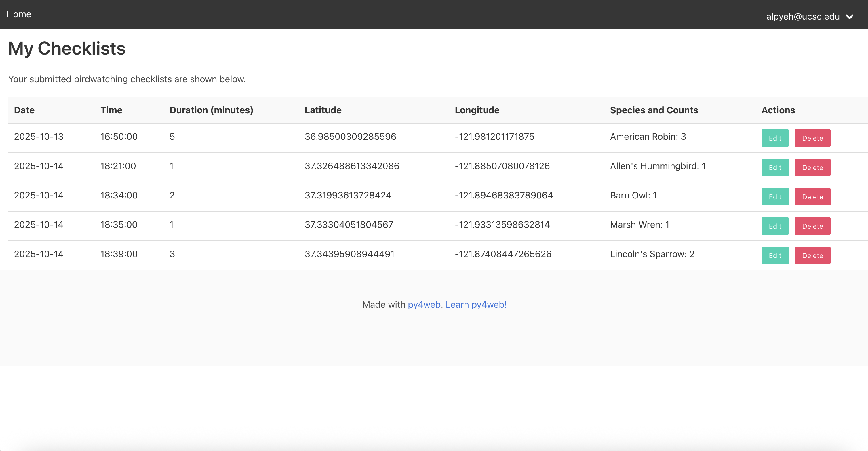Open the py4web link in footer
Viewport: 868px width, 451px height.
[x=424, y=305]
